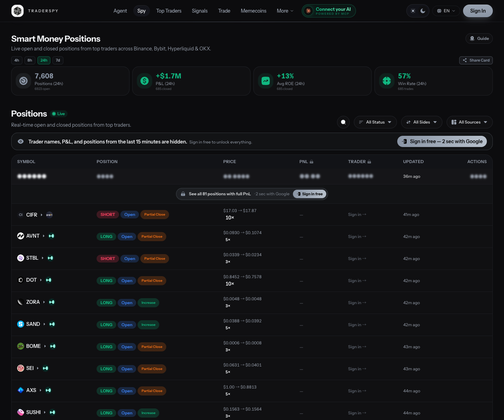Click the AXS coin icon
The image size is (504, 420).
coord(21,390)
